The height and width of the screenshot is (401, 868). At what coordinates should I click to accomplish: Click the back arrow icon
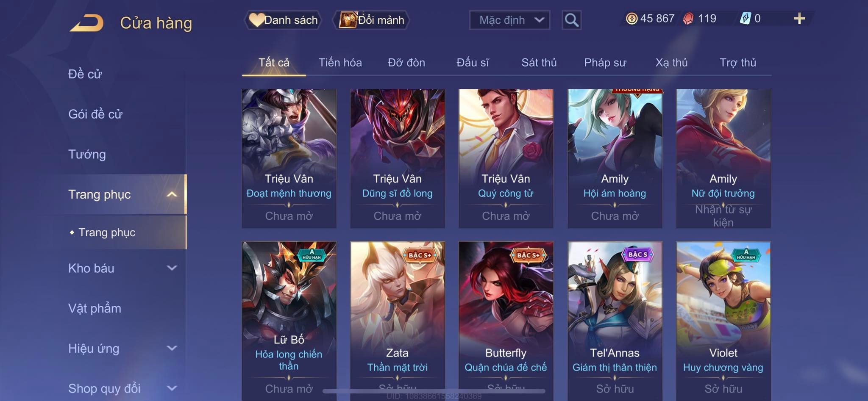(87, 23)
